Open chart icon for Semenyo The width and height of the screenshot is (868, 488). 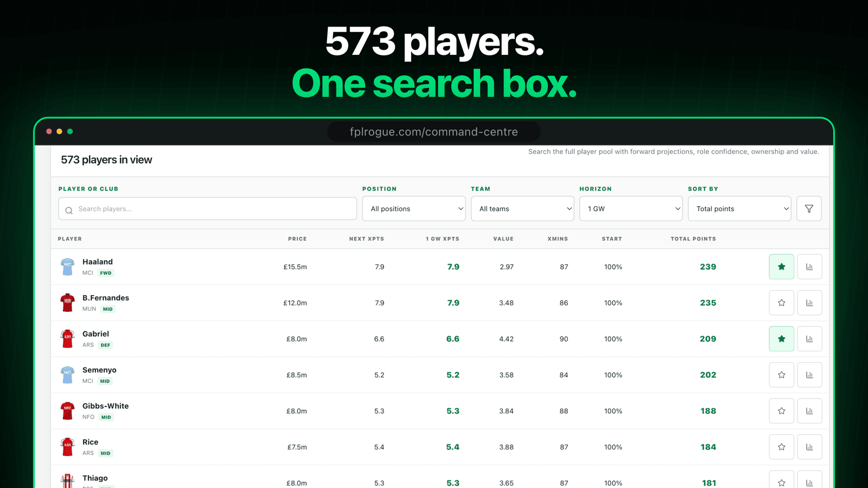(809, 375)
